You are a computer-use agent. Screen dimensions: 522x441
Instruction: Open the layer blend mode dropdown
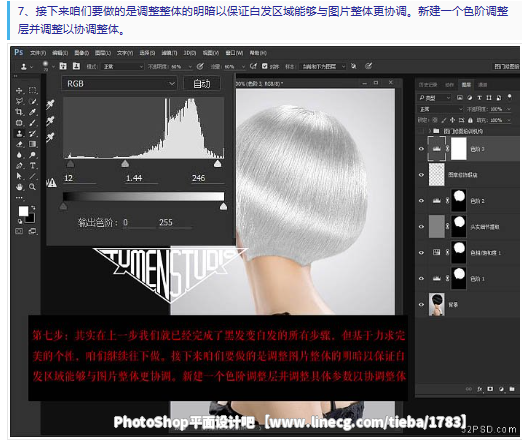click(x=441, y=109)
